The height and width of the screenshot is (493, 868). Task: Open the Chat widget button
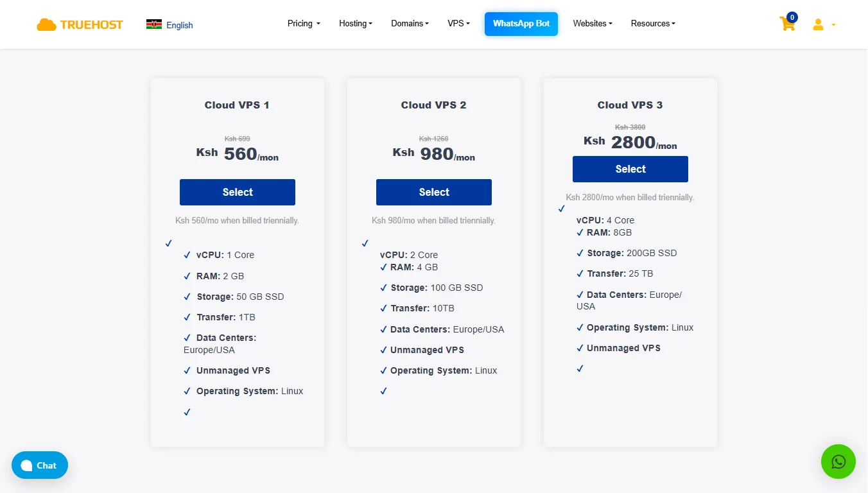[x=40, y=465]
